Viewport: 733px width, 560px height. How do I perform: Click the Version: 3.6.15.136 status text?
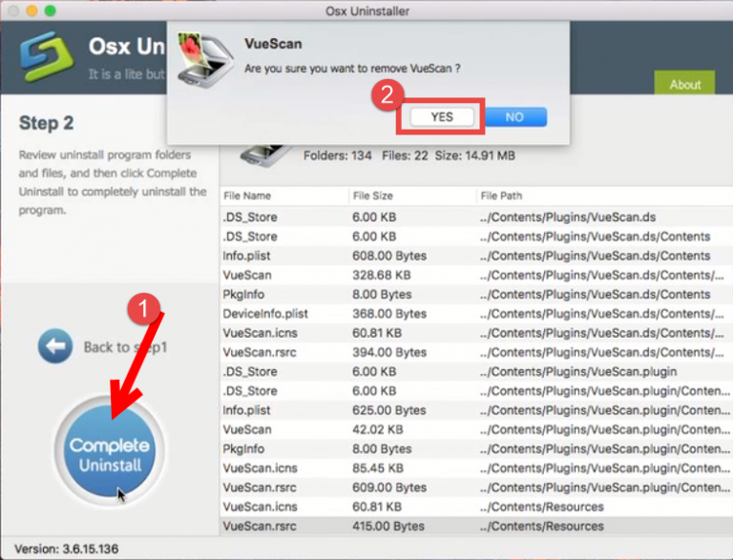click(67, 549)
